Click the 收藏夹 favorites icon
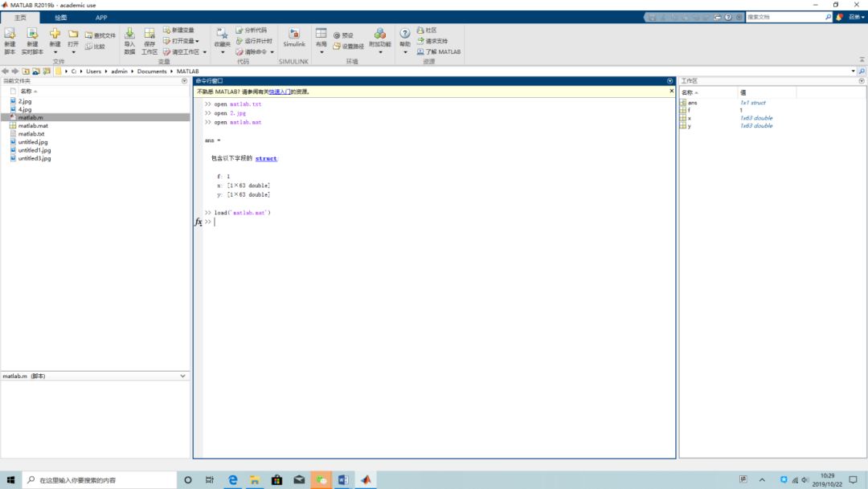This screenshot has height=489, width=868. coord(222,35)
